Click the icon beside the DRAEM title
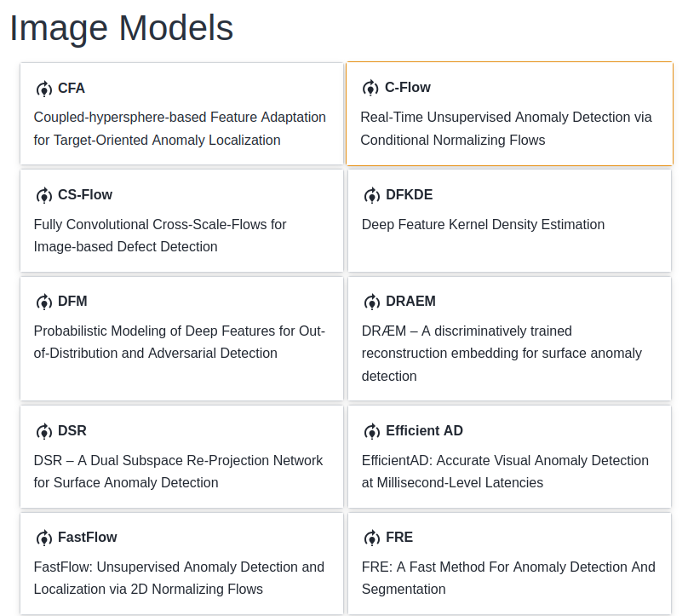The width and height of the screenshot is (688, 616). tap(372, 302)
